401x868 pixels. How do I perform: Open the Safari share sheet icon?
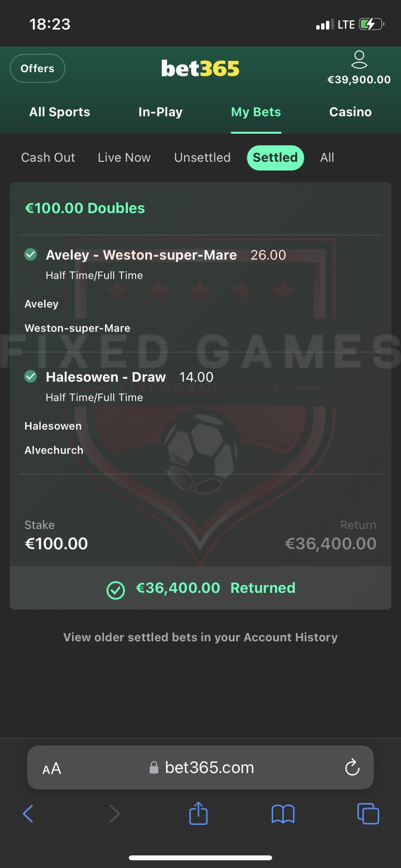[x=198, y=813]
